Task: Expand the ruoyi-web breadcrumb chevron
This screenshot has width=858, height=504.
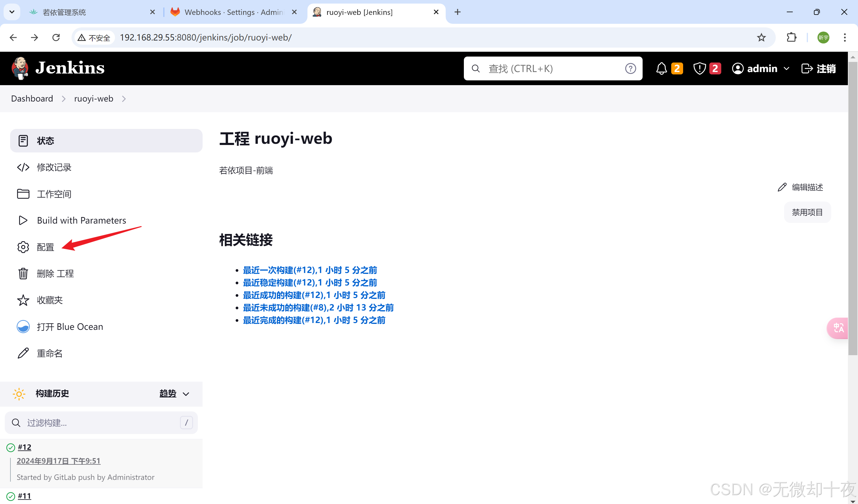Action: 124,99
